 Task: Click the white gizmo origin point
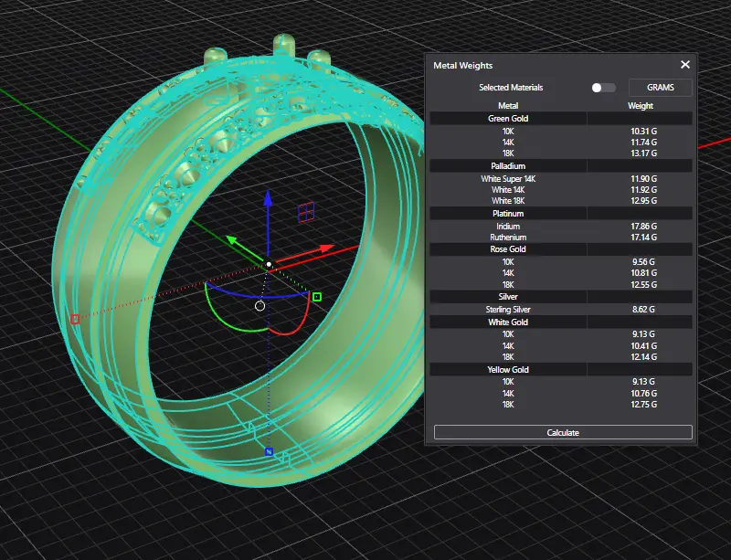tap(269, 264)
